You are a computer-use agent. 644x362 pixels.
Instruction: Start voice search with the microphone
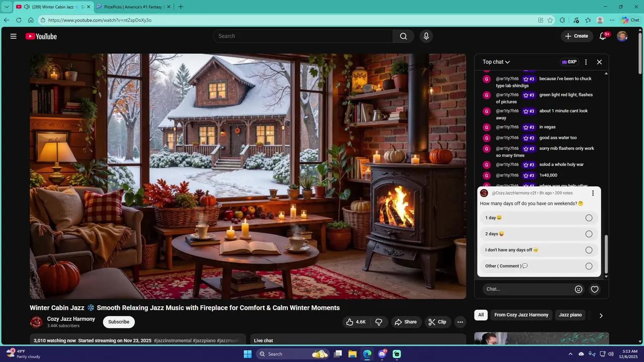(x=426, y=36)
